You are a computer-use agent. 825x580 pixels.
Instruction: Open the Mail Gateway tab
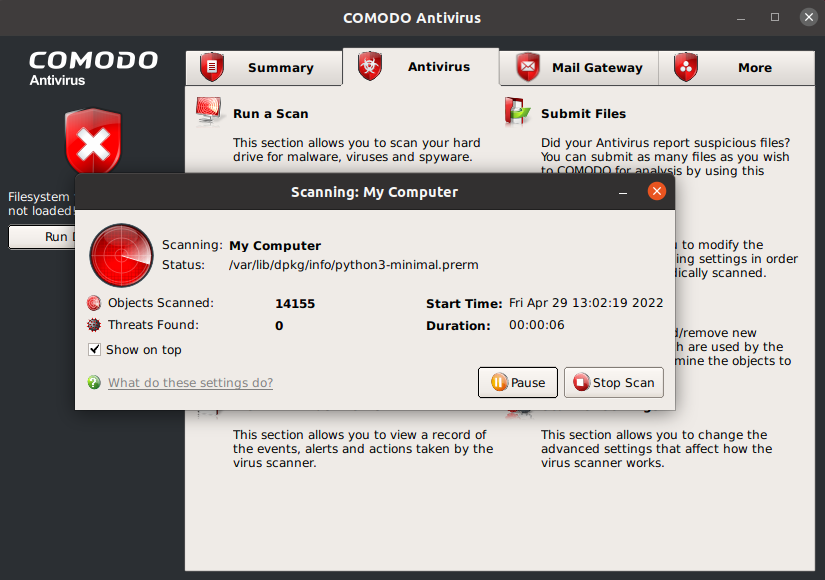(x=579, y=68)
